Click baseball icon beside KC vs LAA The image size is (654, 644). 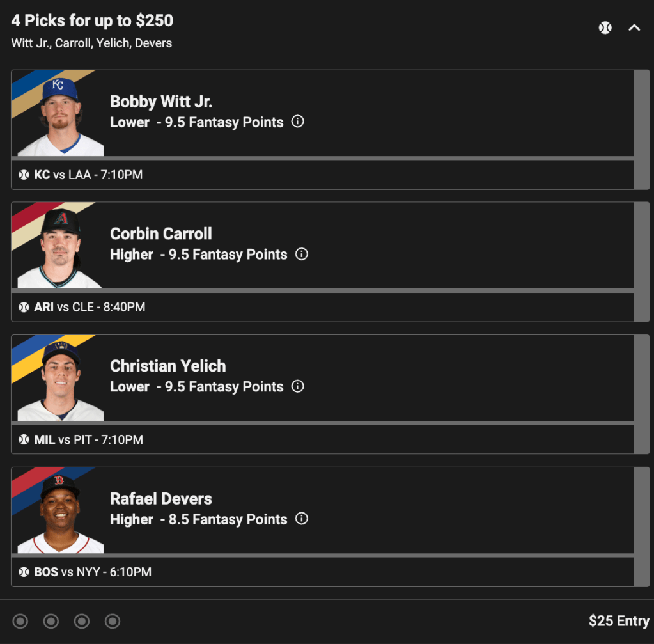[24, 175]
